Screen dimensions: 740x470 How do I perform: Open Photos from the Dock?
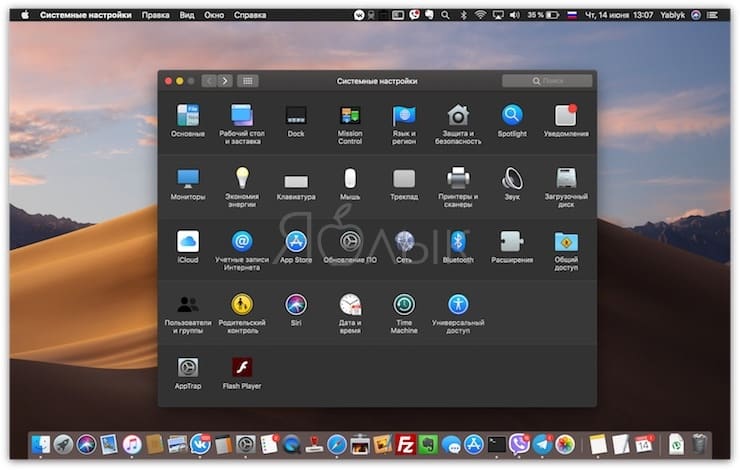pos(565,445)
